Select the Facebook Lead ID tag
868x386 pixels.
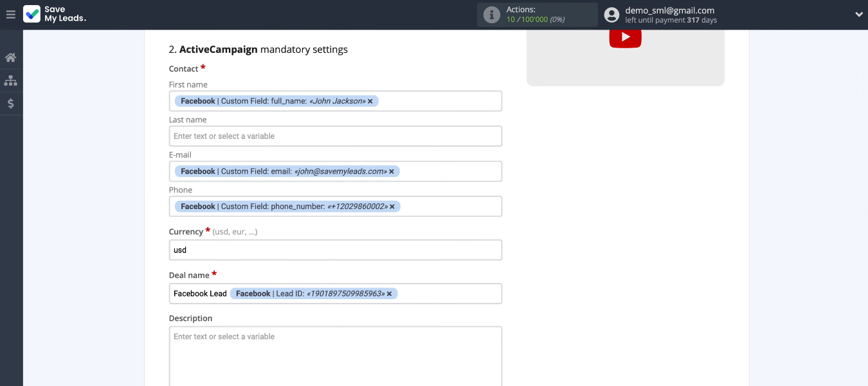(x=314, y=293)
